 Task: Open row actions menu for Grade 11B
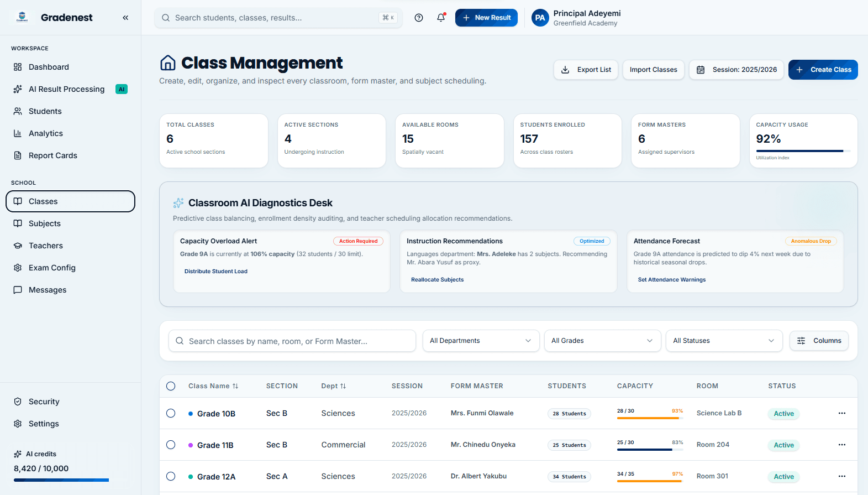point(841,445)
